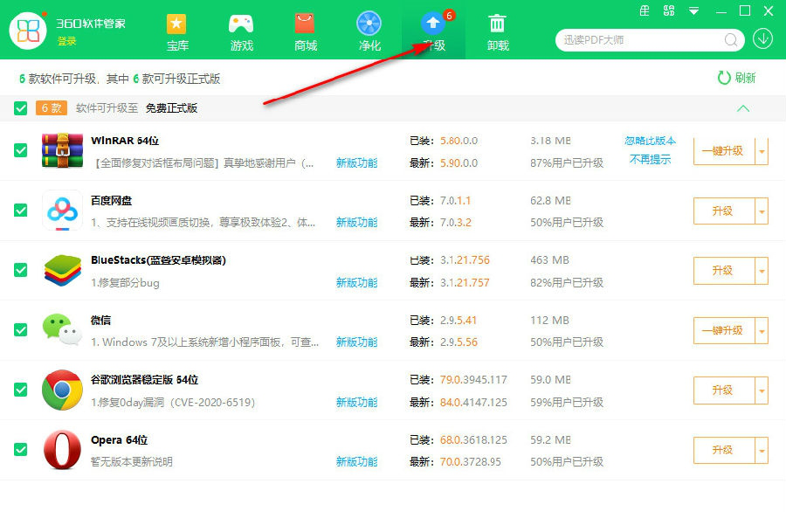Viewport: 786px width, 532px height.
Task: Click the 360软件管家 logo icon
Action: tap(28, 31)
